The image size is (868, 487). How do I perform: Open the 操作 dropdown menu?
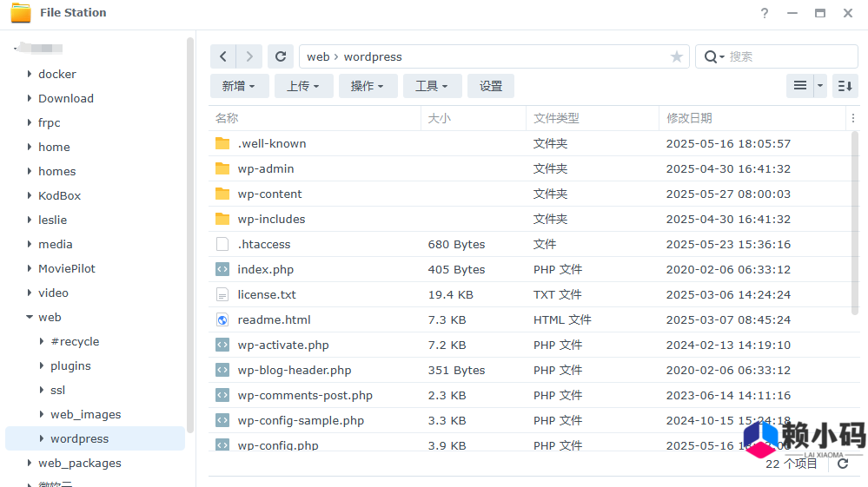point(368,86)
